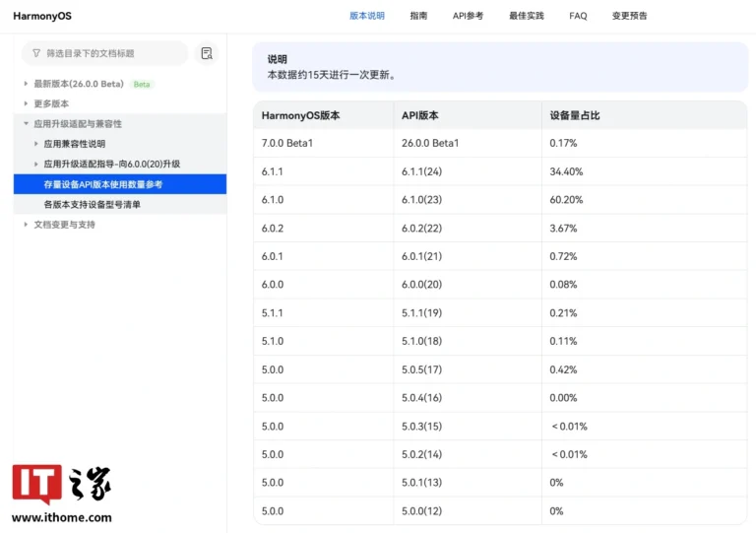The height and width of the screenshot is (533, 756).
Task: Open 更多版本 sidebar entry
Action: pos(51,103)
